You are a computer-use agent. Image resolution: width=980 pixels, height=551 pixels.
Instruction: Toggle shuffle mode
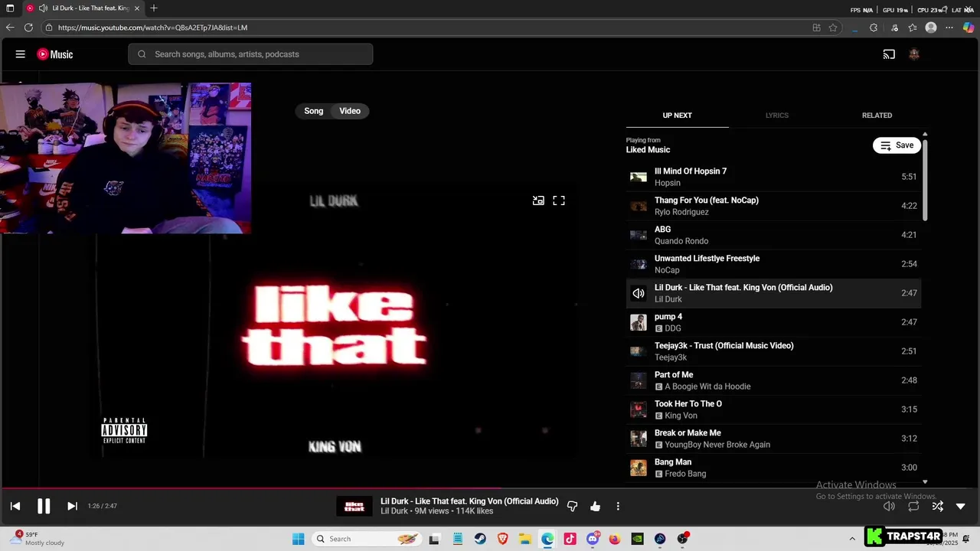(x=938, y=506)
